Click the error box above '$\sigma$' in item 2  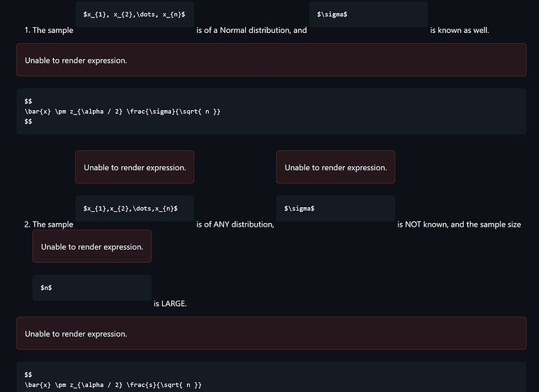(x=336, y=167)
